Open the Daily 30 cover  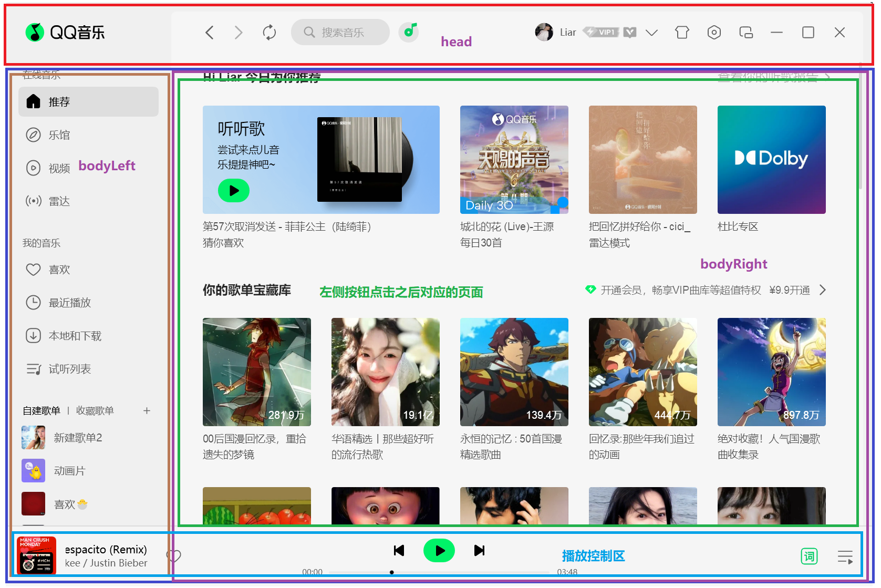tap(514, 160)
